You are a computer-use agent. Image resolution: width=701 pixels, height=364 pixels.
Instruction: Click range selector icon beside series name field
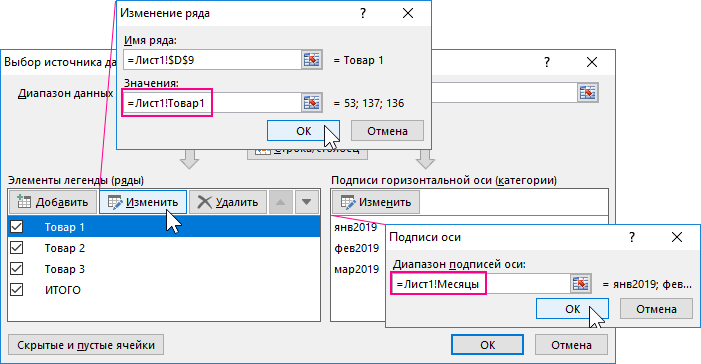[312, 60]
